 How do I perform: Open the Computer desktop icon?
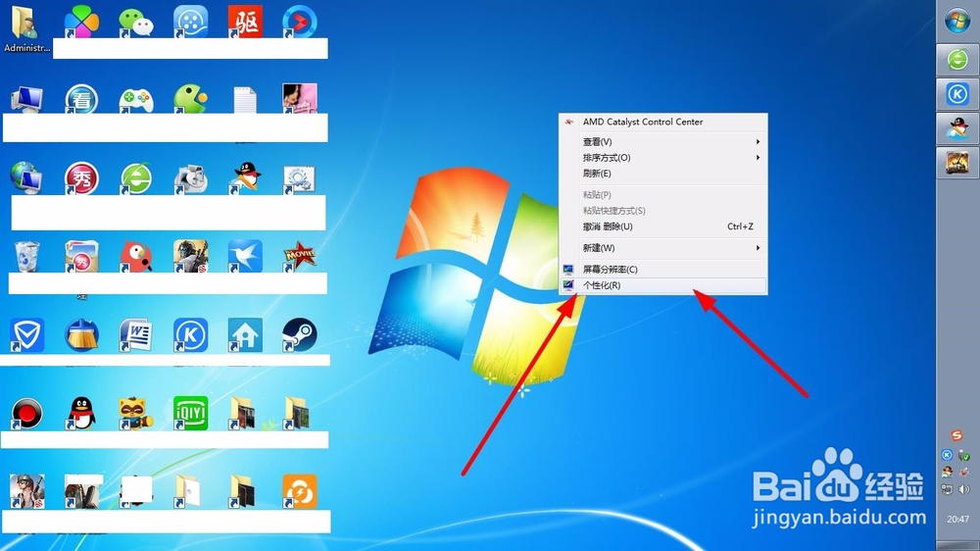coord(26,99)
